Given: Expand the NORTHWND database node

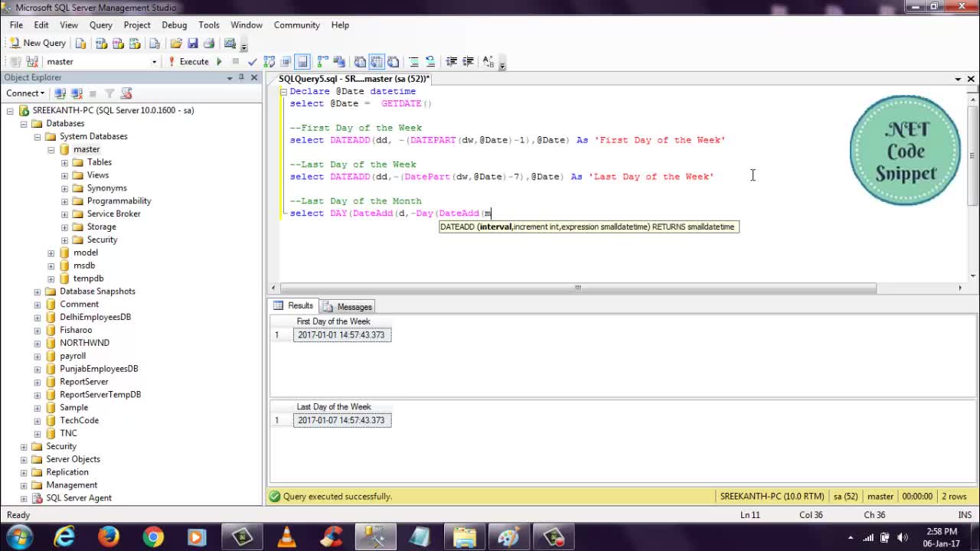Looking at the screenshot, I should tap(38, 343).
